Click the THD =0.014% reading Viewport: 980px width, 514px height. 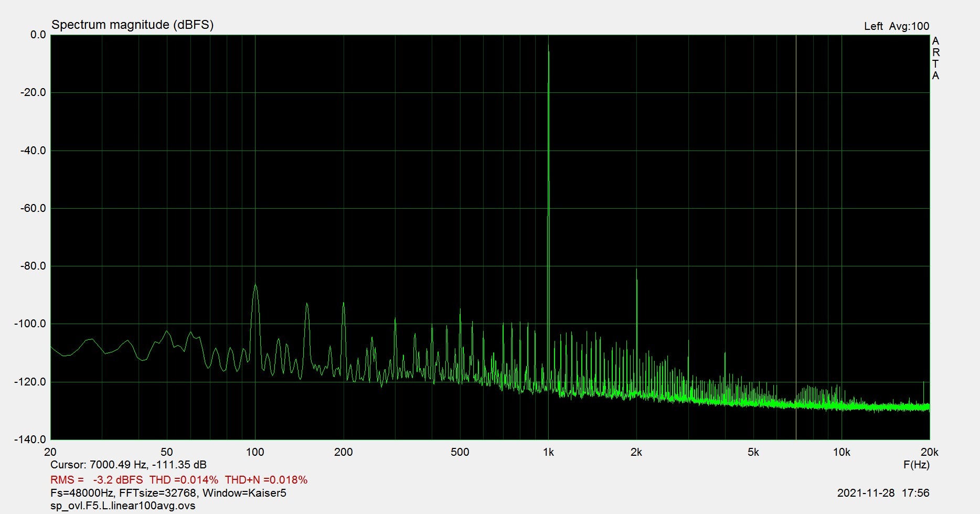184,480
